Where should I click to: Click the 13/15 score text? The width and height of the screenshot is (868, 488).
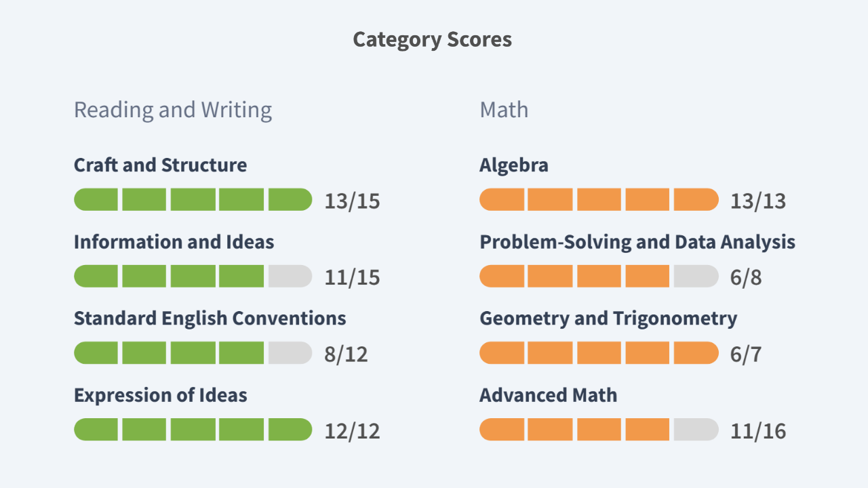coord(352,201)
